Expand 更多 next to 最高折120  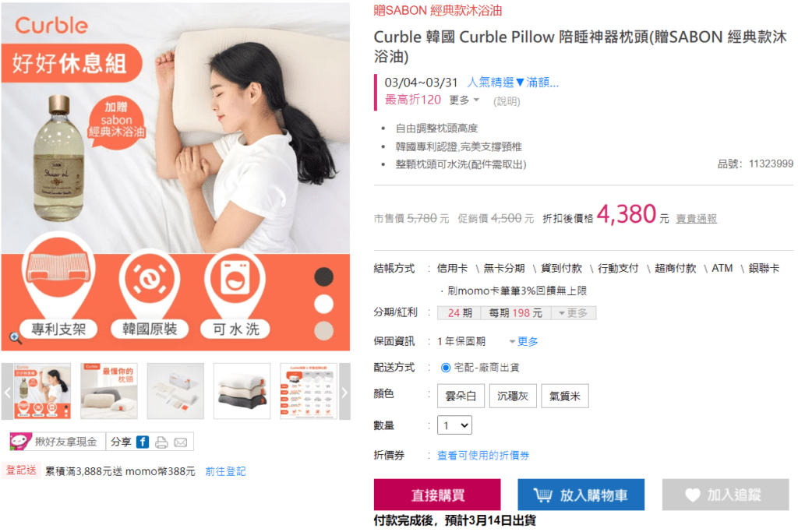point(464,100)
